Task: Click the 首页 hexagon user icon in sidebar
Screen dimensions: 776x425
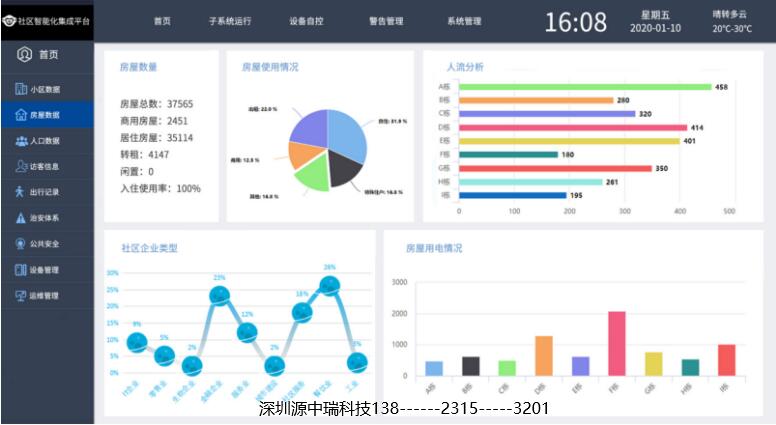Action: tap(24, 54)
